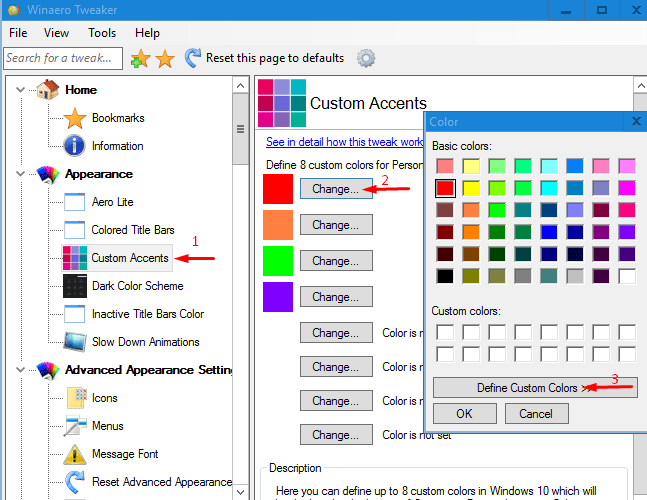Screen dimensions: 647x500
Task: Pick the black basic color swatch
Action: [x=445, y=276]
